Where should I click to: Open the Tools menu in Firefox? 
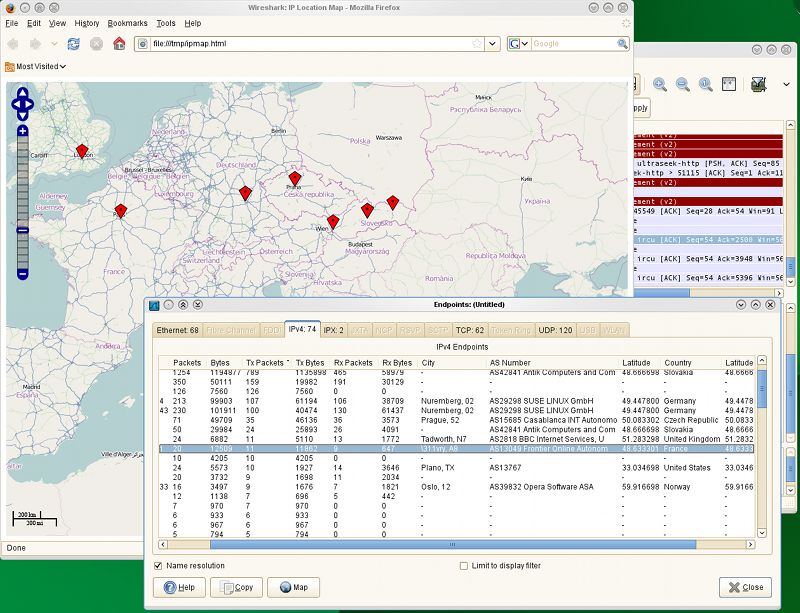click(x=166, y=23)
